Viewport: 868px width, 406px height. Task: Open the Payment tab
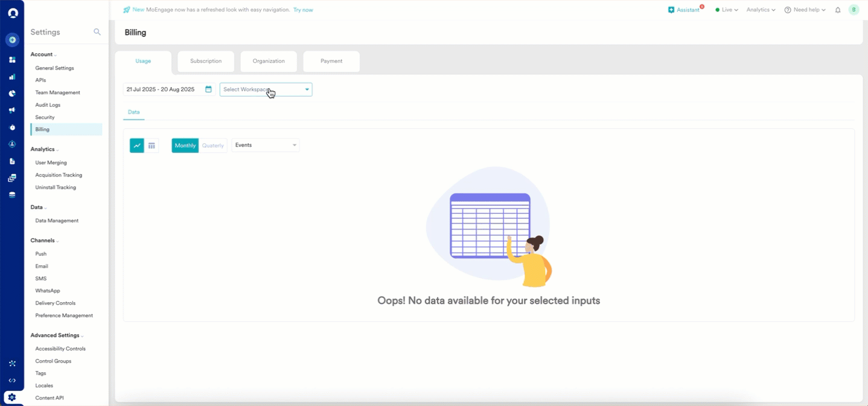331,62
